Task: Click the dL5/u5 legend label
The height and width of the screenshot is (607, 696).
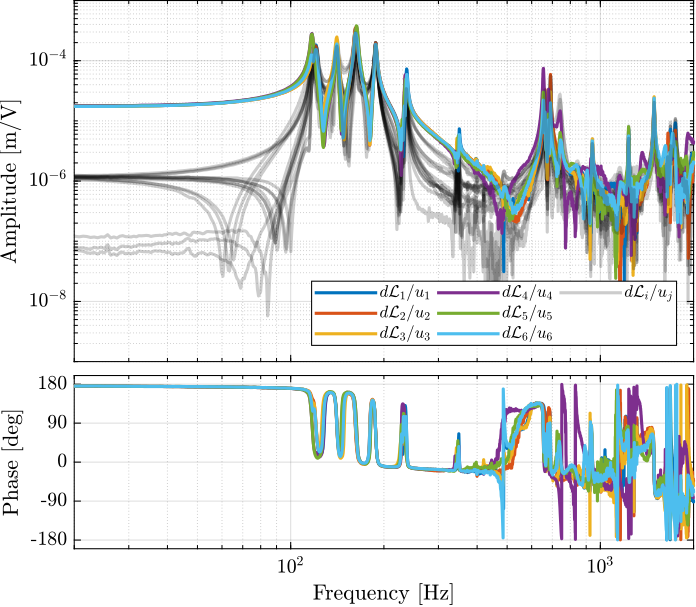Action: [527, 313]
